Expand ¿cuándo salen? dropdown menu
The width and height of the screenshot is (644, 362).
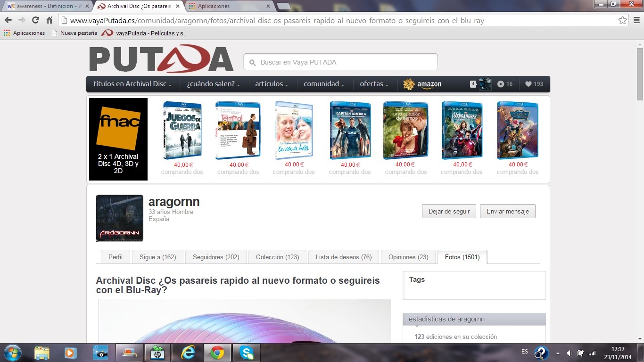coord(214,84)
